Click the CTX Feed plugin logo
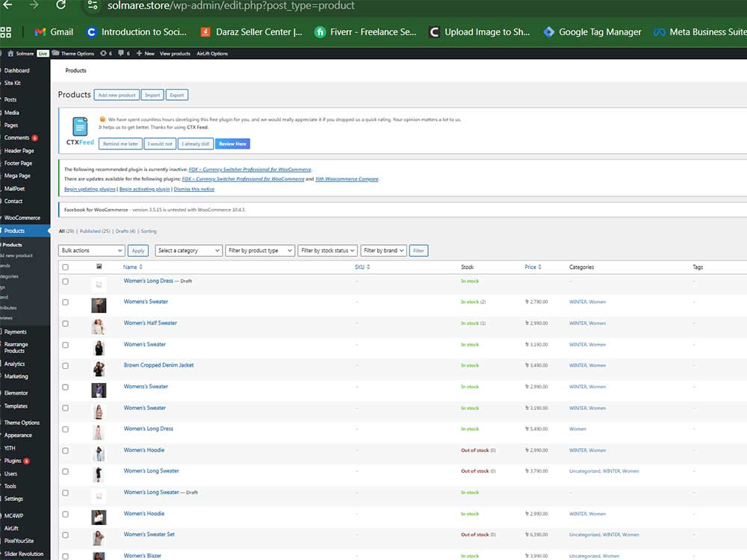This screenshot has width=747, height=560. click(80, 131)
